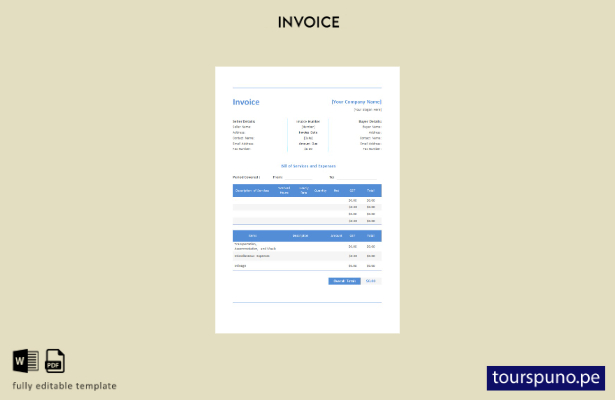Open the invoice template preview thumbnail
The height and width of the screenshot is (400, 615).
point(308,200)
